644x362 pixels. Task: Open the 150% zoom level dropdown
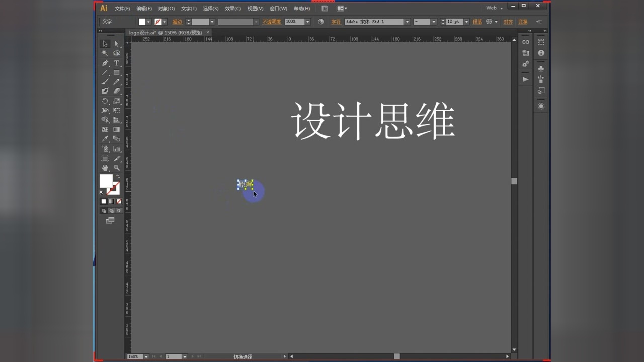[146, 356]
